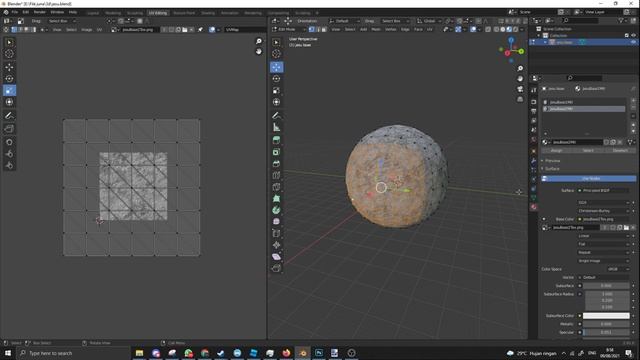640x360 pixels.
Task: Select the Measure tool in 3D viewport
Action: (x=276, y=127)
